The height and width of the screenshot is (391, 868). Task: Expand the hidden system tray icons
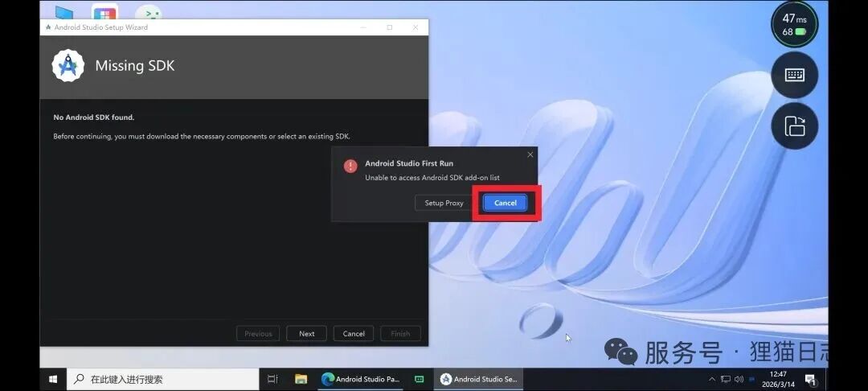click(x=712, y=380)
